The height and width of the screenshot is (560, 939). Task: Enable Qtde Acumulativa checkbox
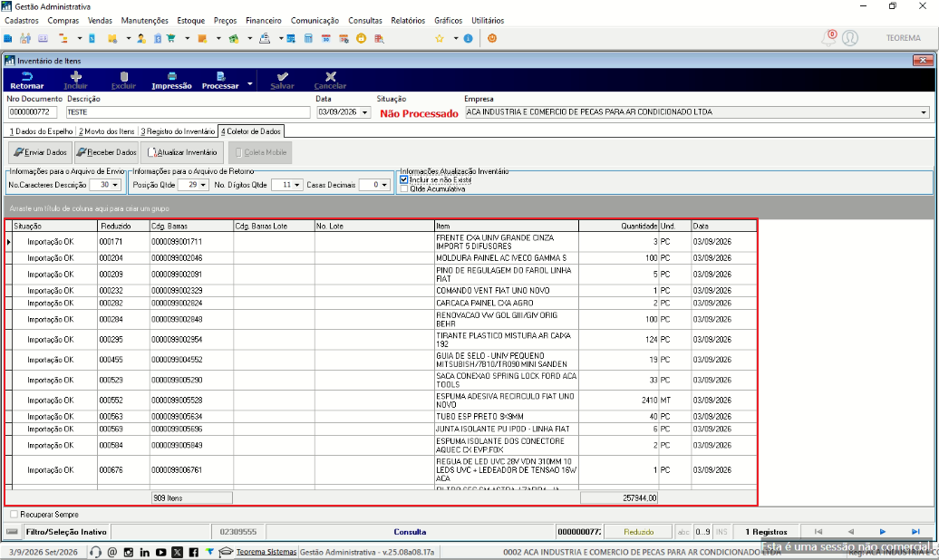coord(404,188)
